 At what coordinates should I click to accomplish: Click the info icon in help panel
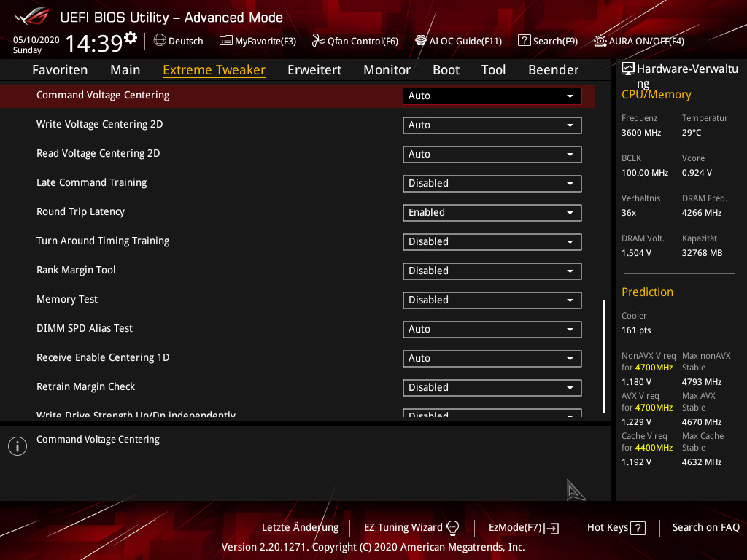pyautogui.click(x=18, y=446)
